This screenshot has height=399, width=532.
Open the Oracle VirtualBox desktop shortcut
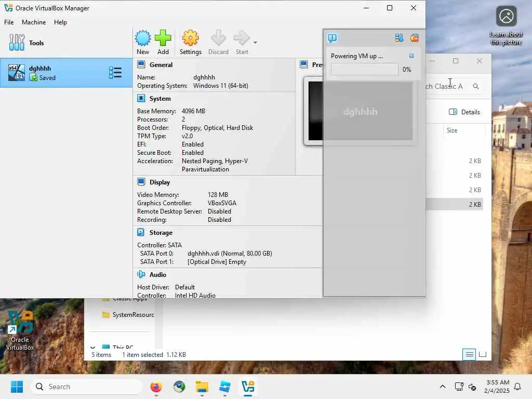coord(20,331)
